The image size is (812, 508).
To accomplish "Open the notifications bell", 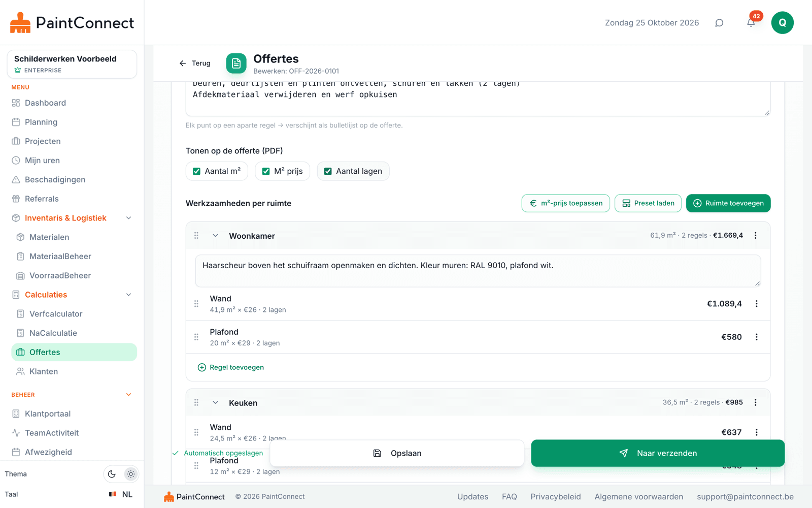I will tap(751, 23).
